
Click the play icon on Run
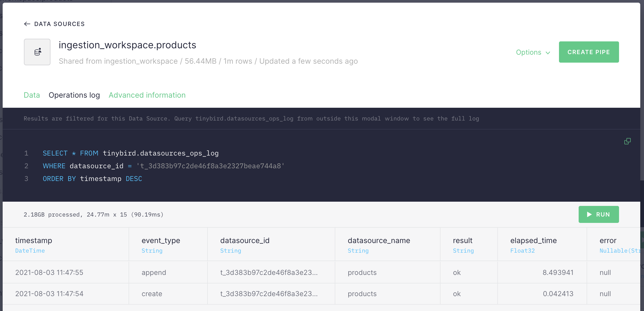click(589, 214)
